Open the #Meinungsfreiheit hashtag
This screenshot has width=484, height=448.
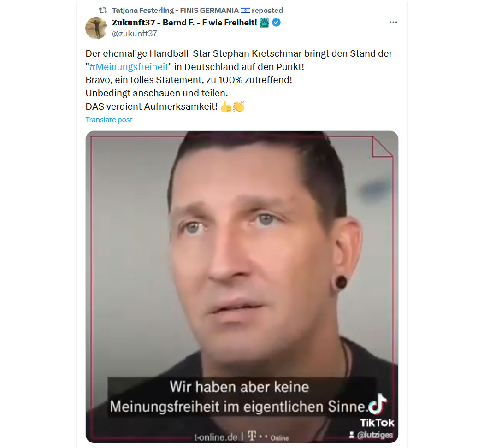point(129,67)
